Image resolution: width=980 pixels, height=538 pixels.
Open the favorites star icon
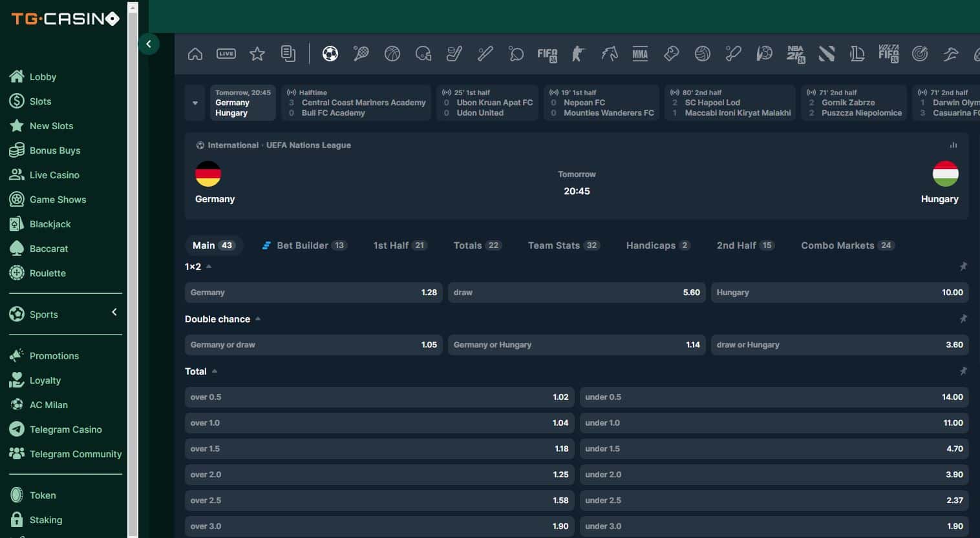[257, 54]
